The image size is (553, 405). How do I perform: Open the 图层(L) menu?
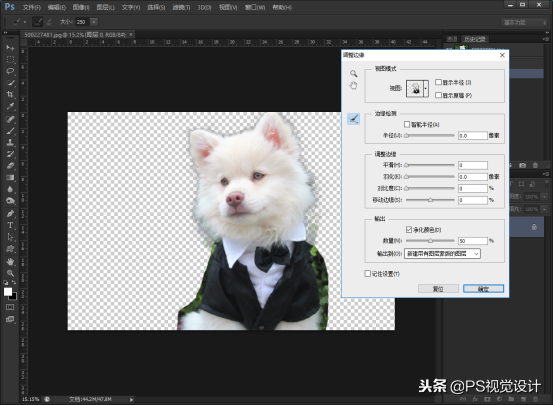pos(105,7)
